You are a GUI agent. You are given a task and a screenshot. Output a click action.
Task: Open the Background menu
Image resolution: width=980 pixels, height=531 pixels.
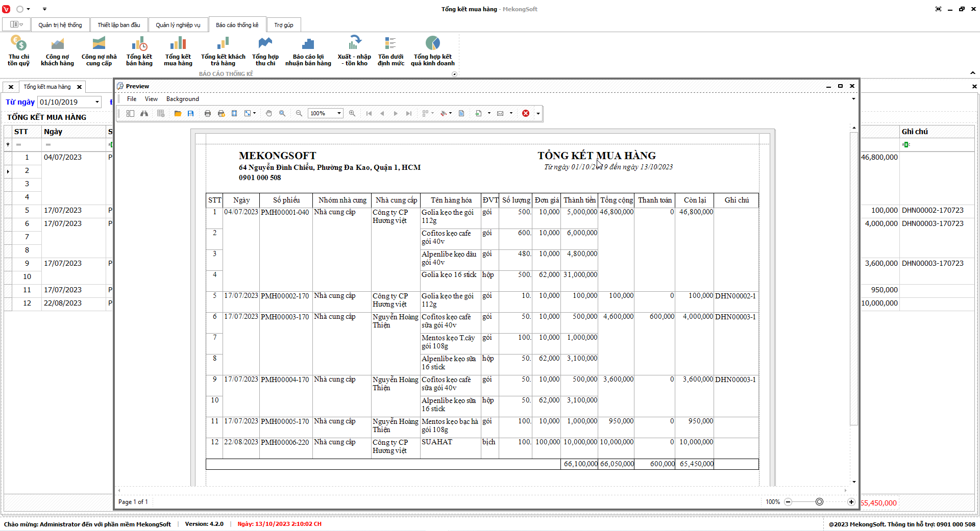182,99
